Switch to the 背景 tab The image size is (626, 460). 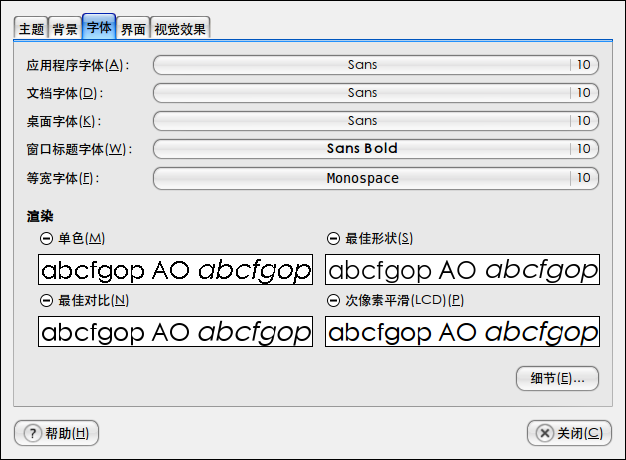[x=65, y=29]
